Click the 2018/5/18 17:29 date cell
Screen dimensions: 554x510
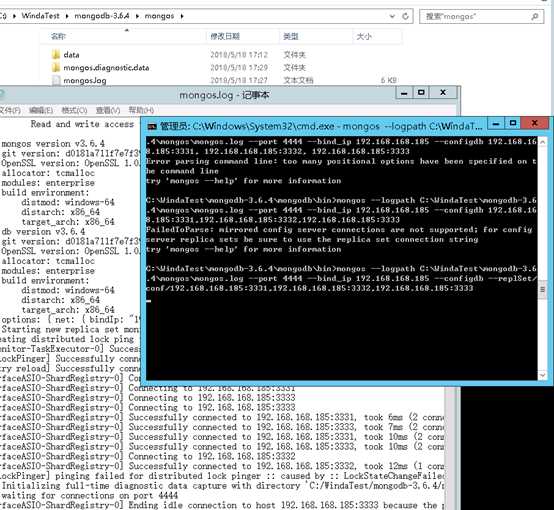[x=239, y=68]
